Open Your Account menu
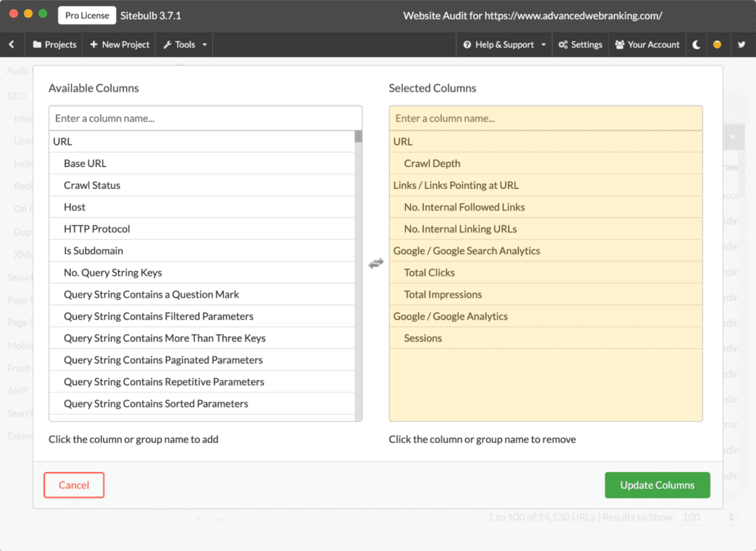Viewport: 756px width, 551px height. tap(647, 44)
